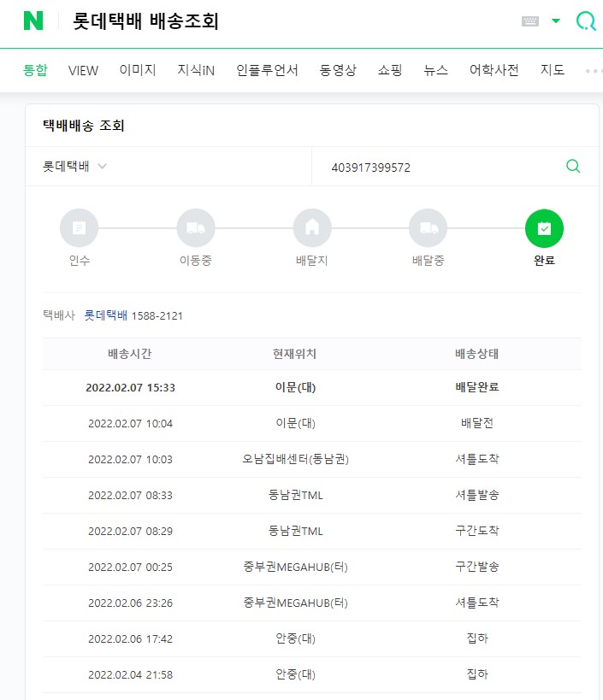The width and height of the screenshot is (603, 700).
Task: Click the green search magnifier at top
Action: coord(586,21)
